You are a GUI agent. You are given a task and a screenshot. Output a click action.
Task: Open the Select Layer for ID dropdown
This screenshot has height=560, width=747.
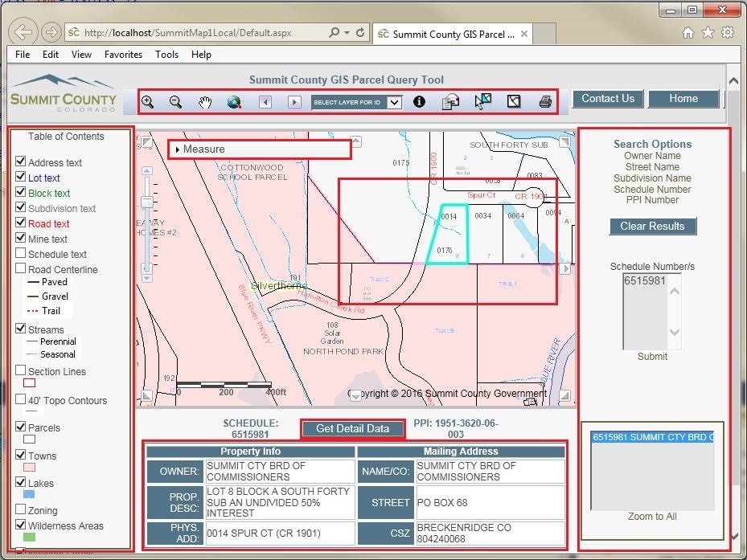394,103
